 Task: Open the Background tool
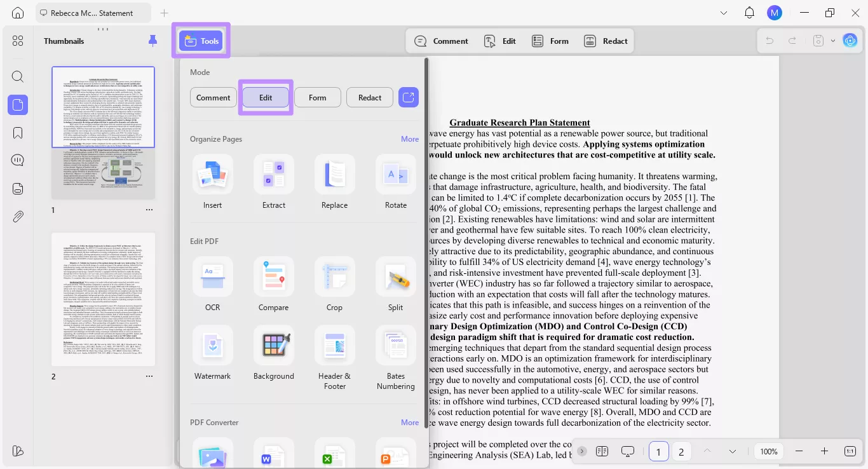click(274, 353)
